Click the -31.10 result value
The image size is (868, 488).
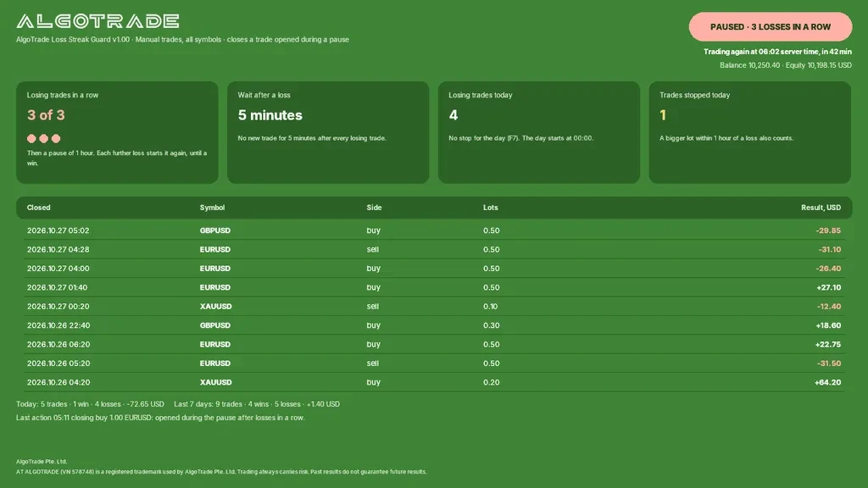coord(830,250)
